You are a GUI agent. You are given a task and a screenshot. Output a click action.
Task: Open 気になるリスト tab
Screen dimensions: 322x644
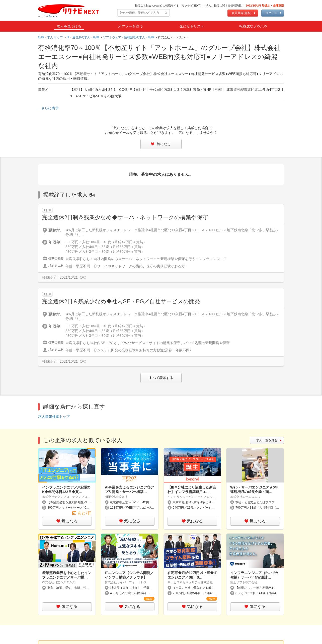[192, 26]
